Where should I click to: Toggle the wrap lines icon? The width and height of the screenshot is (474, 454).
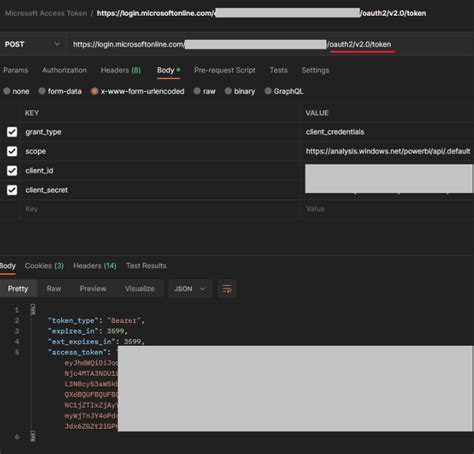(x=227, y=289)
